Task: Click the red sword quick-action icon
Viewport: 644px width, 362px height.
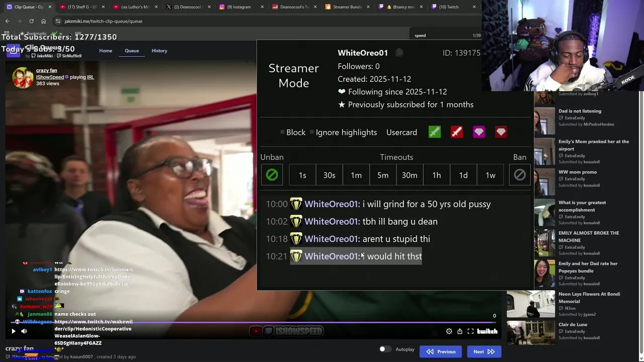Action: point(456,132)
